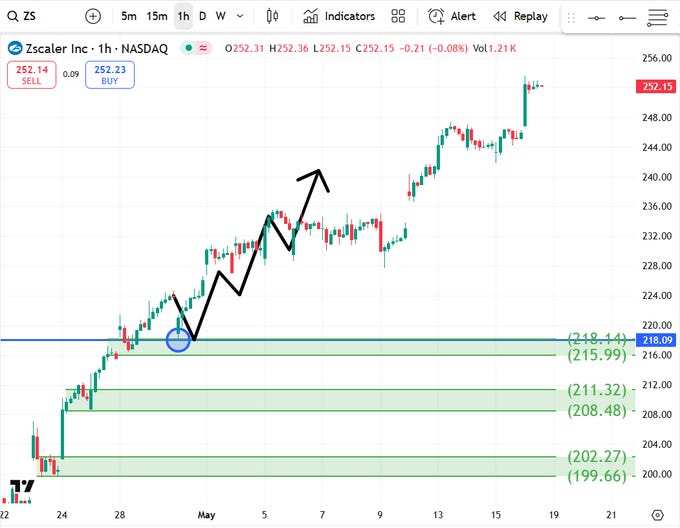Select the (199.66) zone label
680x528 pixels.
pos(597,476)
